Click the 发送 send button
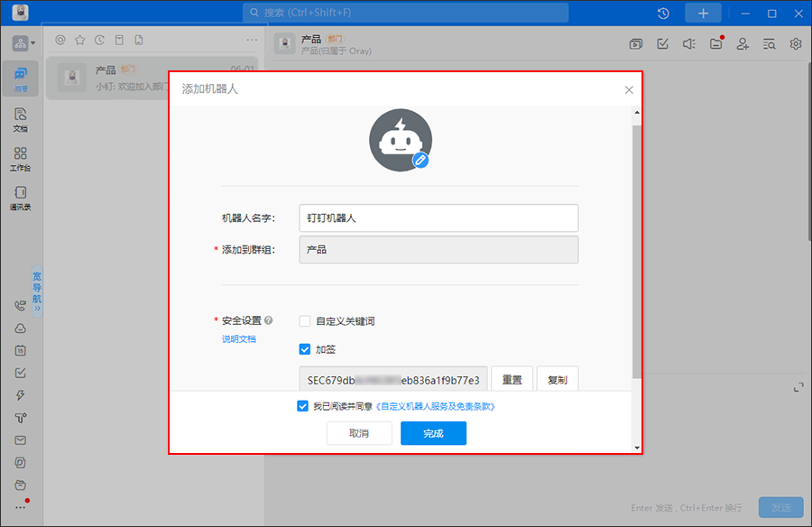812x527 pixels. [x=781, y=507]
